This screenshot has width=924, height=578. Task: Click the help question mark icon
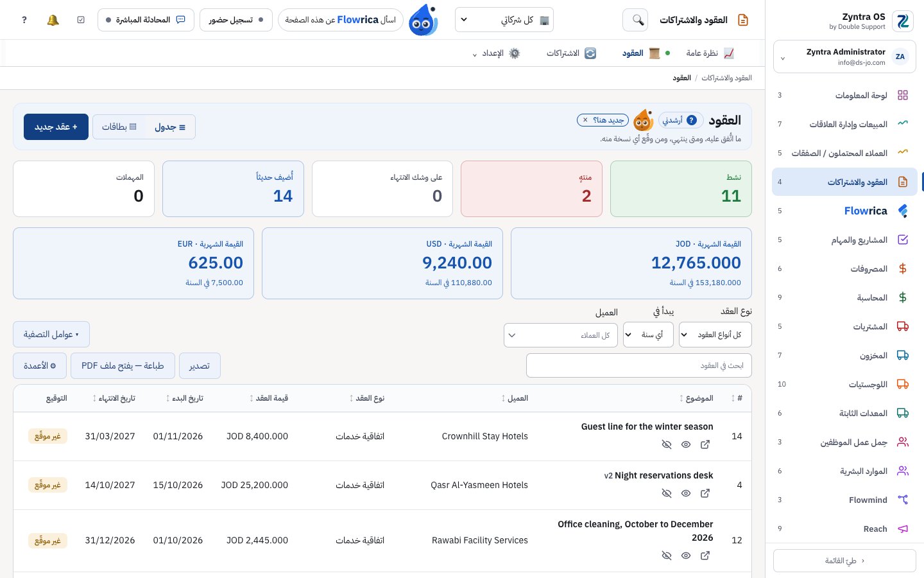click(24, 20)
